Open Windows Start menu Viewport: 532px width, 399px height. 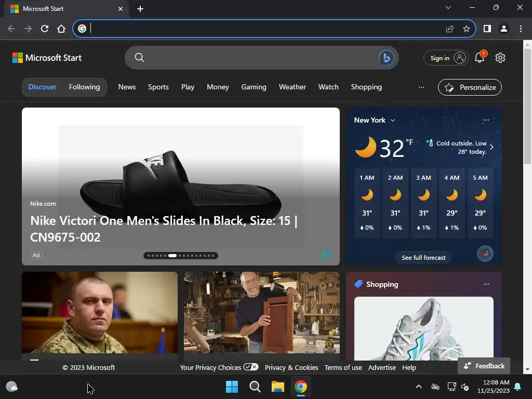pyautogui.click(x=232, y=387)
